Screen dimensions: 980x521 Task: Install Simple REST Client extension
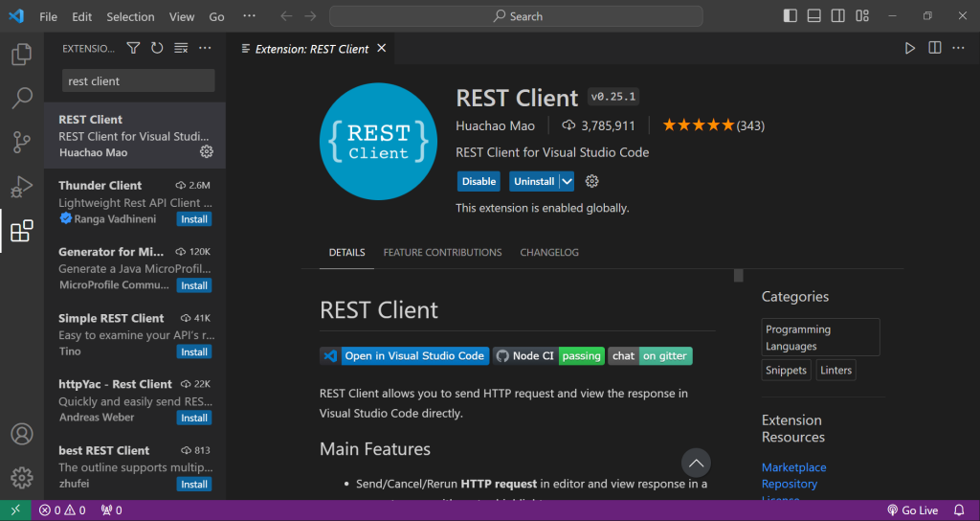(194, 352)
